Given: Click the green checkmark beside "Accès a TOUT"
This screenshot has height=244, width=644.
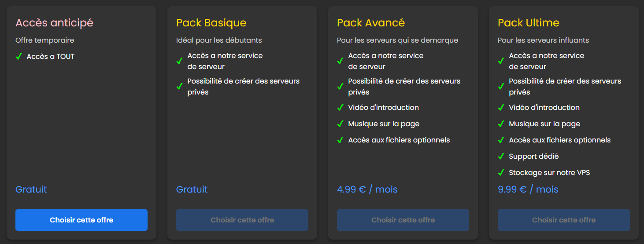Looking at the screenshot, I should (19, 57).
